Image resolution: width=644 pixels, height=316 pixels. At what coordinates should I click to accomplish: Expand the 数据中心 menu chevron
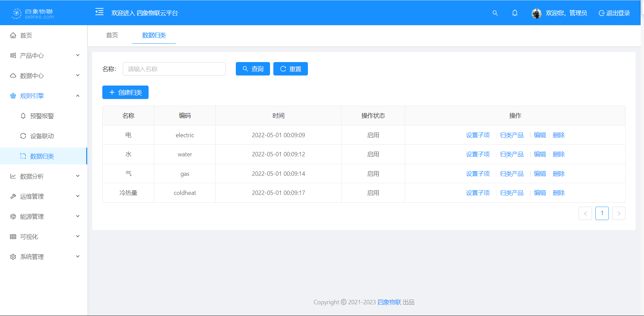point(78,75)
